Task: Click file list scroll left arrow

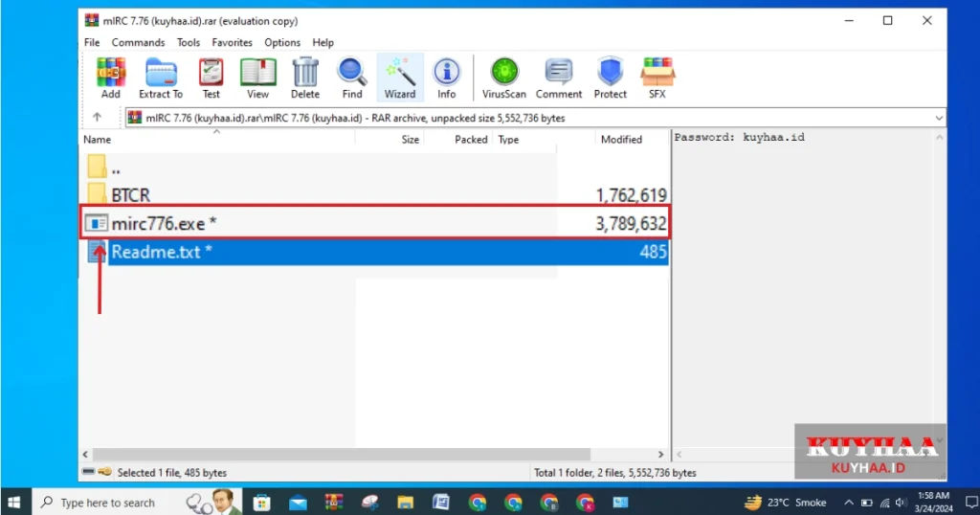Action: pos(85,455)
